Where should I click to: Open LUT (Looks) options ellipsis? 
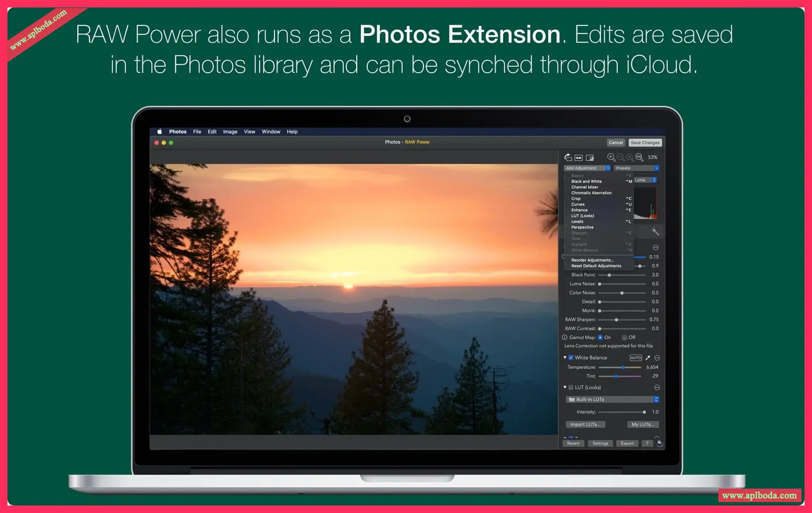tap(657, 387)
